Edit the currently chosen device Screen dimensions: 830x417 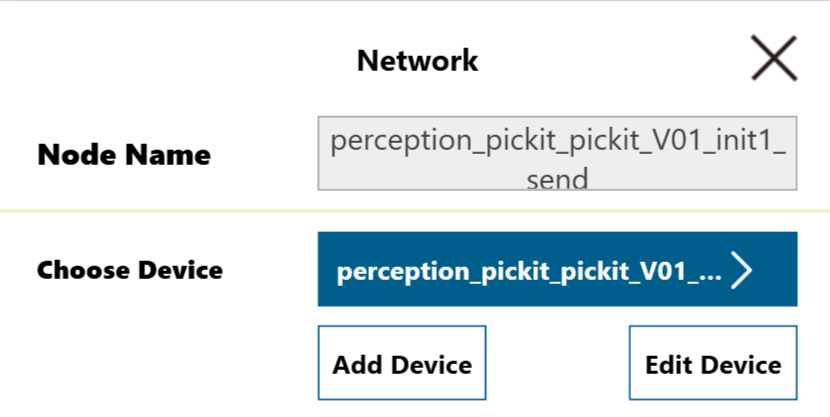tap(712, 363)
